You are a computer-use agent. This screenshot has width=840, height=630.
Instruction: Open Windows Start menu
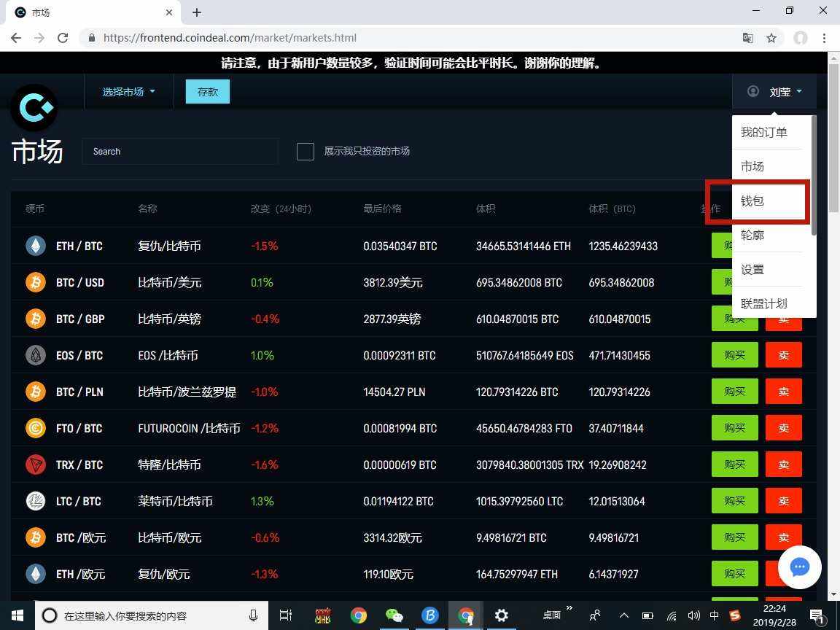tap(17, 615)
